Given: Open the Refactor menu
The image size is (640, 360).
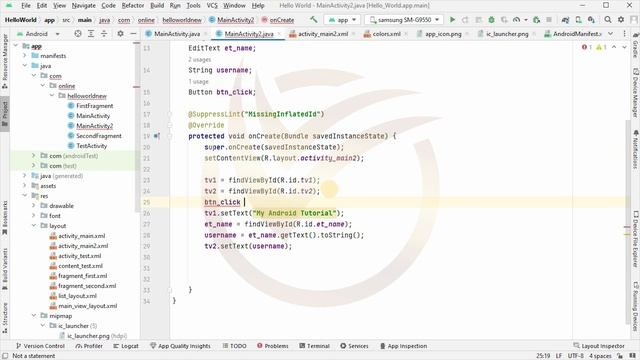Looking at the screenshot, I should pyautogui.click(x=133, y=6).
